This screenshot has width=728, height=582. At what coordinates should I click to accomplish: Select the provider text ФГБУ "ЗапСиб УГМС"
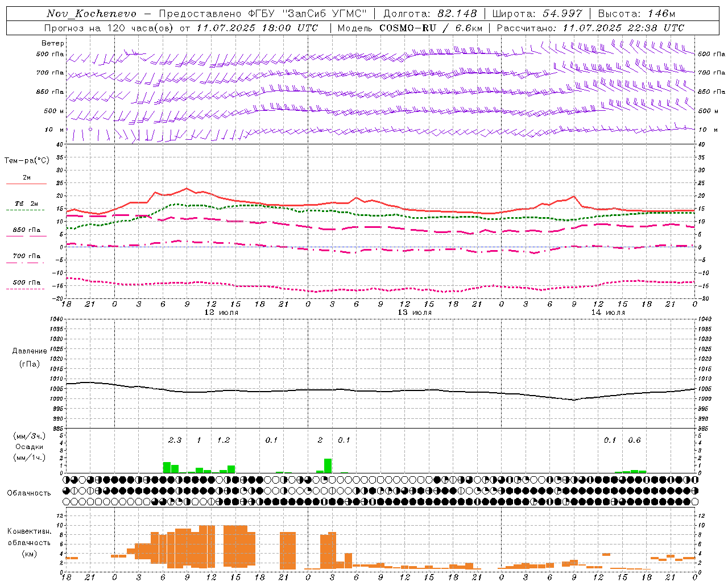point(308,14)
